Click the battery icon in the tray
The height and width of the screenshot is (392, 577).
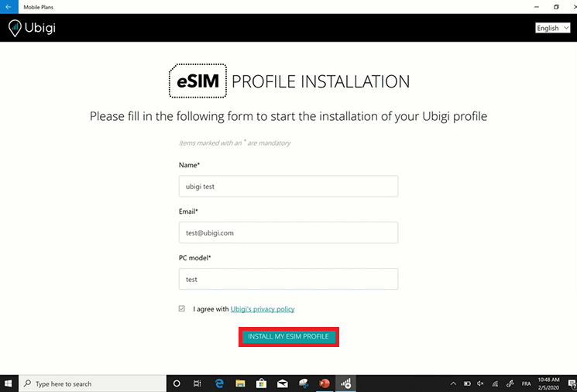pos(467,383)
